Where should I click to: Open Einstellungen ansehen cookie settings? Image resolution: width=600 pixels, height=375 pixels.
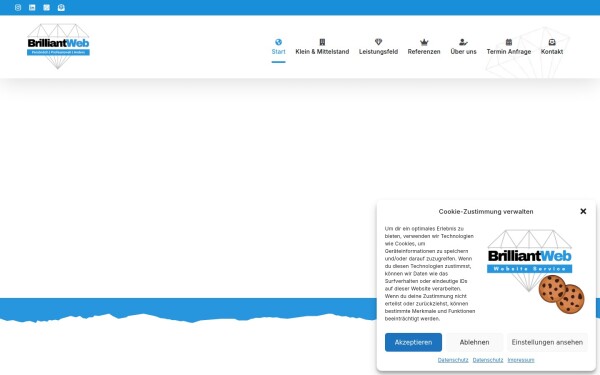click(x=547, y=342)
